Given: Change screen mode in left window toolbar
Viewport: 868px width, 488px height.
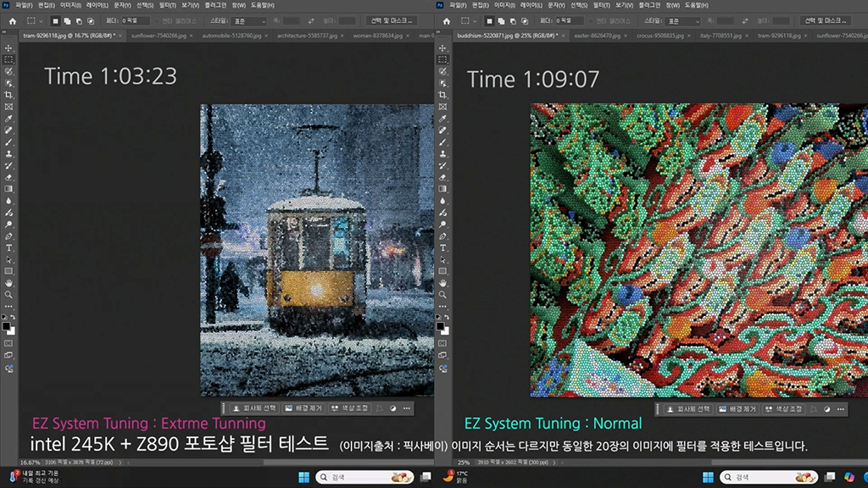Looking at the screenshot, I should click(8, 356).
